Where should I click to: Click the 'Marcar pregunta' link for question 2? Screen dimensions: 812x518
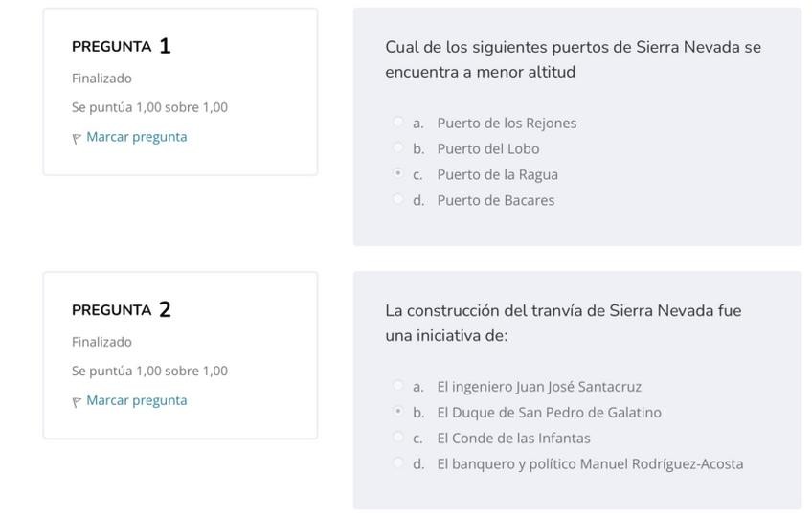point(137,400)
